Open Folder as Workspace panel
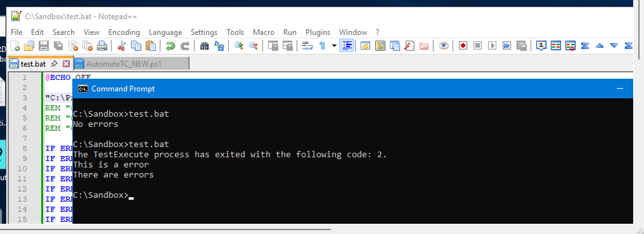644x234 pixels. click(x=424, y=46)
